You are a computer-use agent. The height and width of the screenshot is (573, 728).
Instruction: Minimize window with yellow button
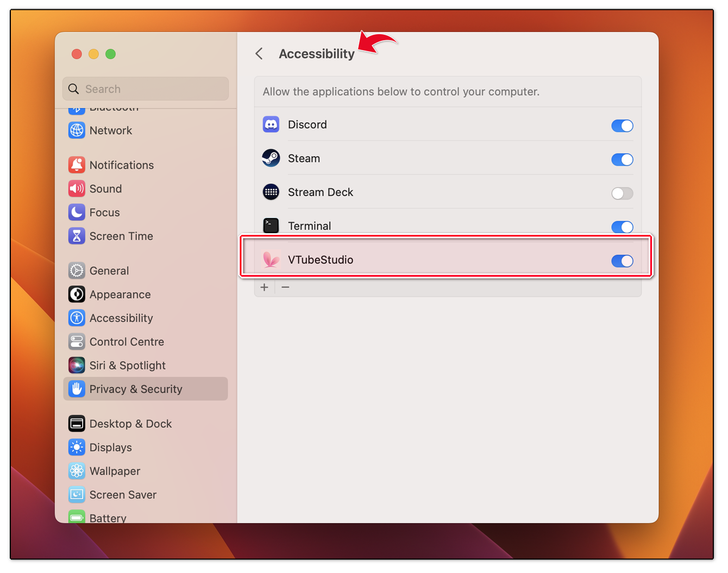coord(93,54)
